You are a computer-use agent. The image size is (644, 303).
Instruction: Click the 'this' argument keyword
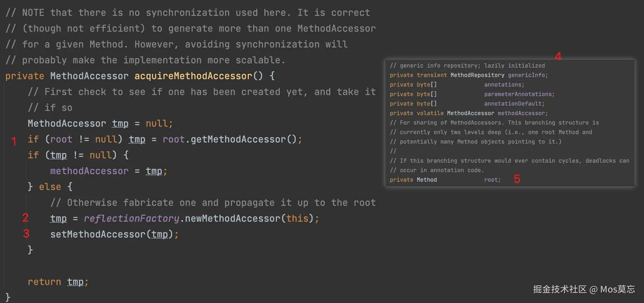pos(297,218)
